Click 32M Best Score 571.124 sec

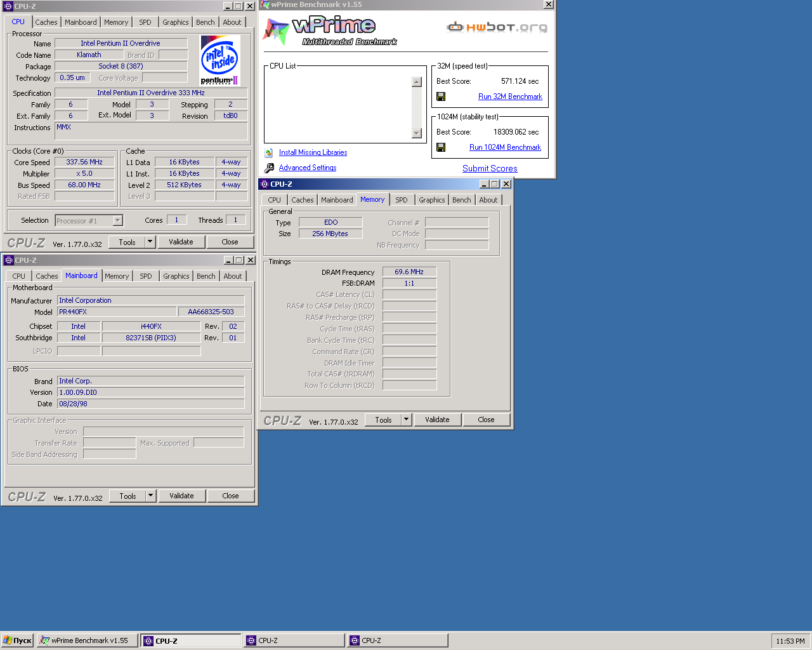520,81
